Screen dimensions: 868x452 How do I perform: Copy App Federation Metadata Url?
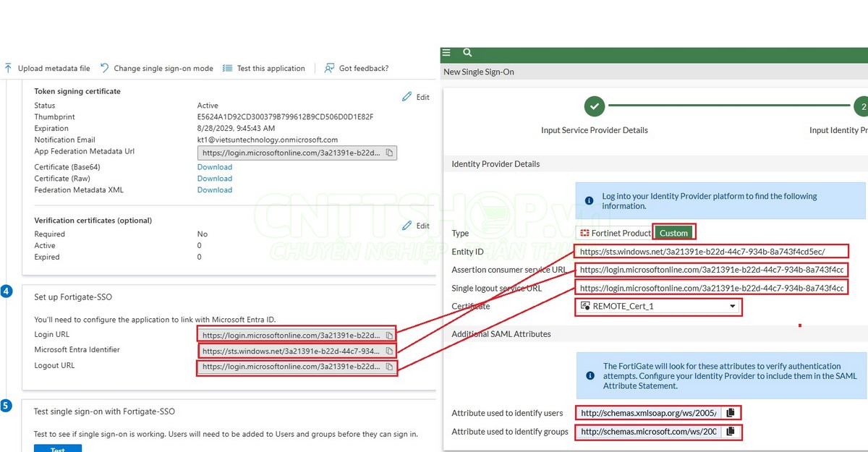tap(389, 153)
